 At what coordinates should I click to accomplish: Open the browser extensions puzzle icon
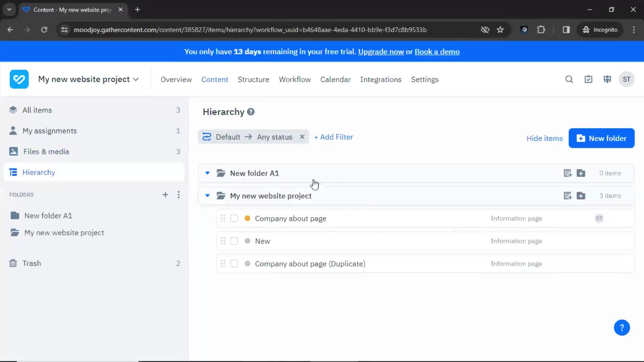coord(541,30)
